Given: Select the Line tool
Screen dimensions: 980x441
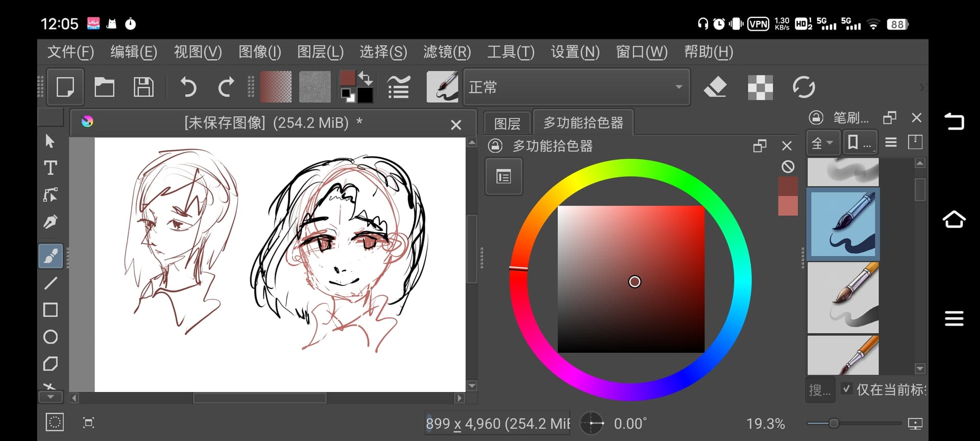Looking at the screenshot, I should (50, 283).
